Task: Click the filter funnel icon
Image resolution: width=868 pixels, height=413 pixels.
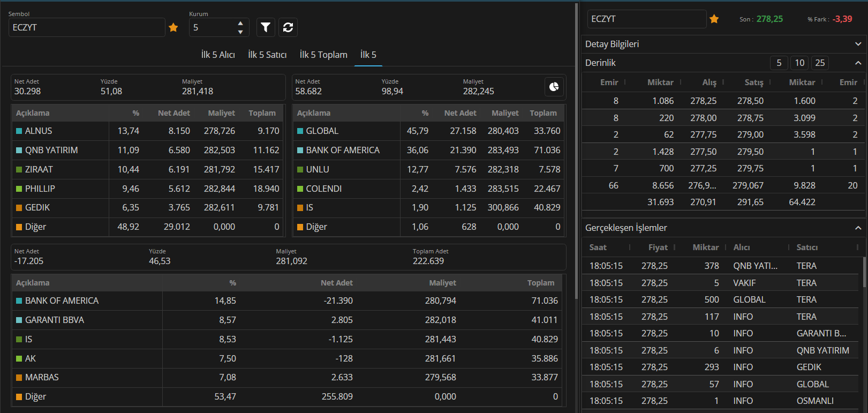Action: pos(266,27)
